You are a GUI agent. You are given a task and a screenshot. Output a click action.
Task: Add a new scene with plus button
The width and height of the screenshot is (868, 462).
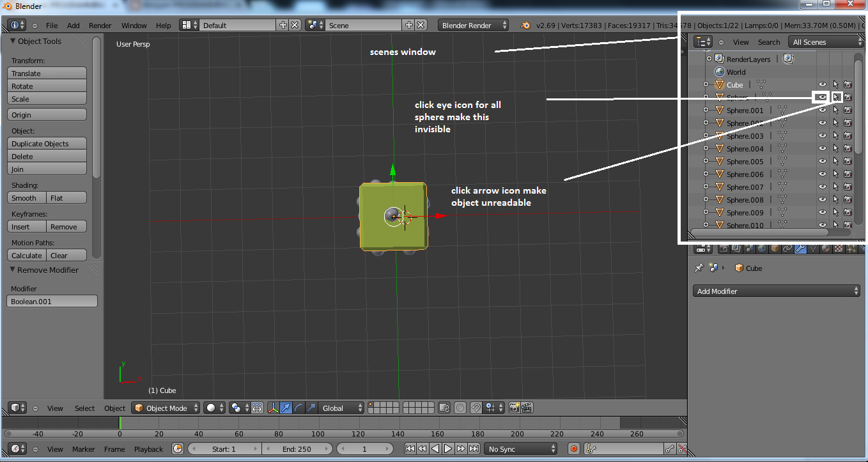pos(409,25)
